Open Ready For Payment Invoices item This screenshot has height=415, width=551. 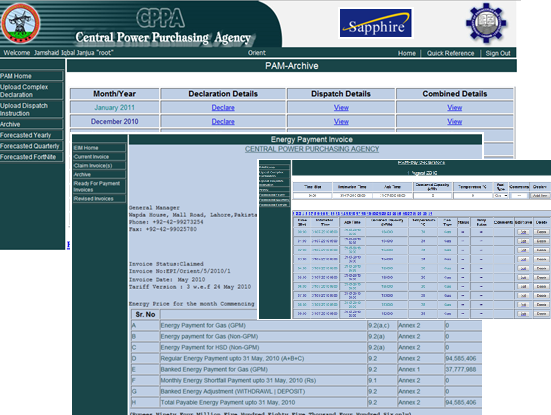pyautogui.click(x=99, y=186)
